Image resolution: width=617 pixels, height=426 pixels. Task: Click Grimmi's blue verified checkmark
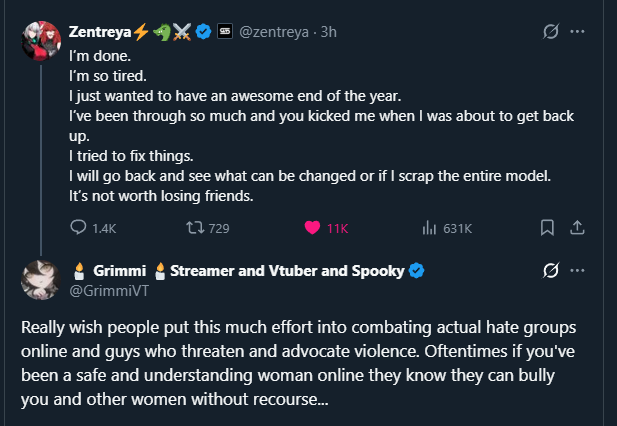[x=417, y=270]
